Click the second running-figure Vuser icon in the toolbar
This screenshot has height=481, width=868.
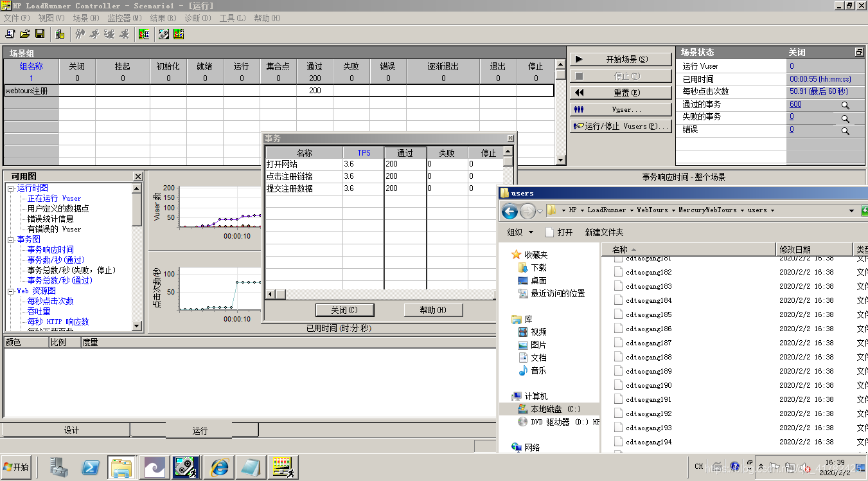(x=94, y=34)
